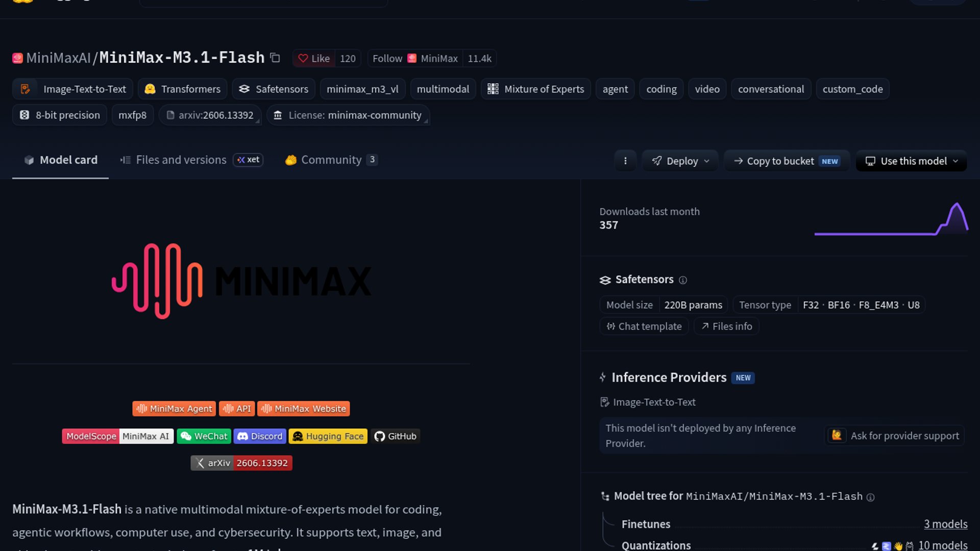Screen dimensions: 980x551
Task: Click the Safetensors info circle icon
Action: pos(683,280)
